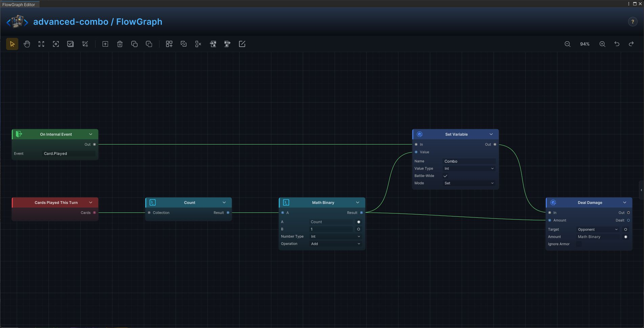Click the Set Variable node icon

pyautogui.click(x=420, y=134)
